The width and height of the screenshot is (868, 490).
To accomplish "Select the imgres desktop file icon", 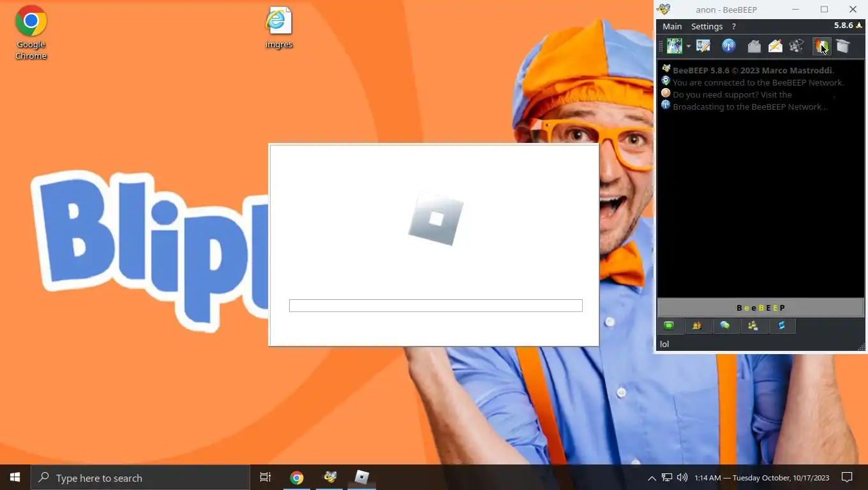I will [279, 28].
